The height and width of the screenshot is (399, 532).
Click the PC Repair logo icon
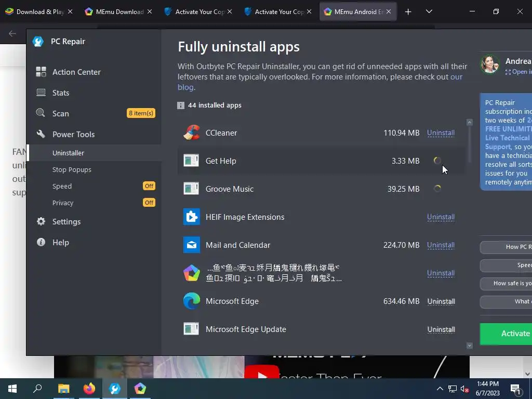click(x=38, y=42)
